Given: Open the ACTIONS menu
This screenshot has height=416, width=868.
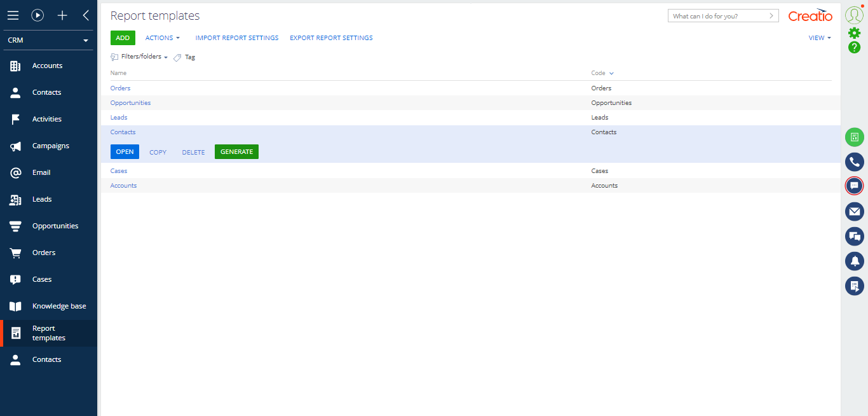Looking at the screenshot, I should (162, 38).
